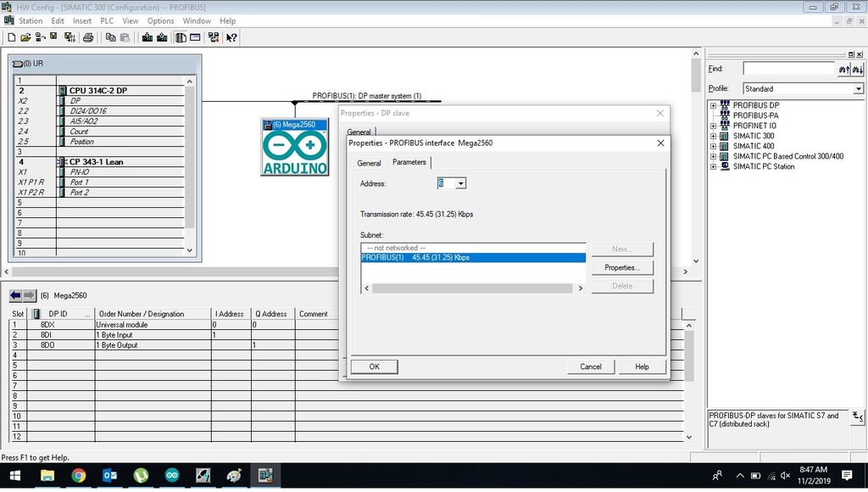Click the subnet list horizontal scrollbar

point(473,288)
